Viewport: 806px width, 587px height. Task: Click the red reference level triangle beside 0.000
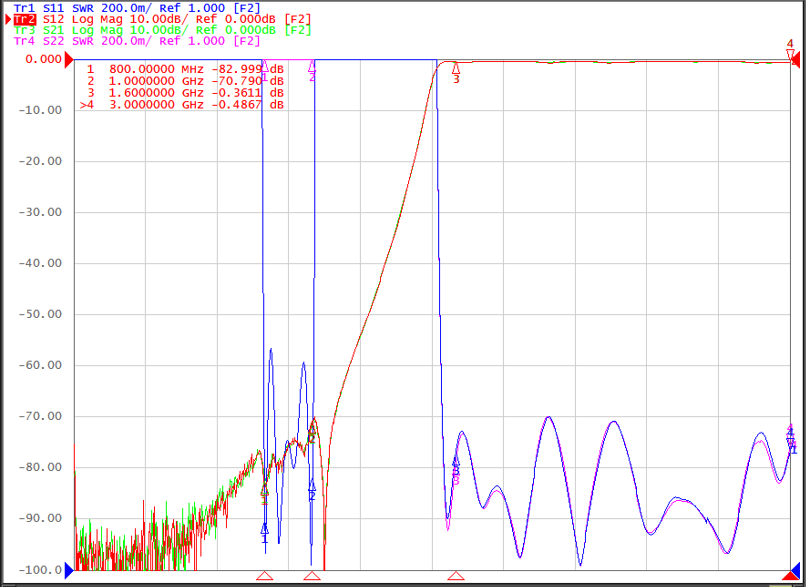[68, 60]
